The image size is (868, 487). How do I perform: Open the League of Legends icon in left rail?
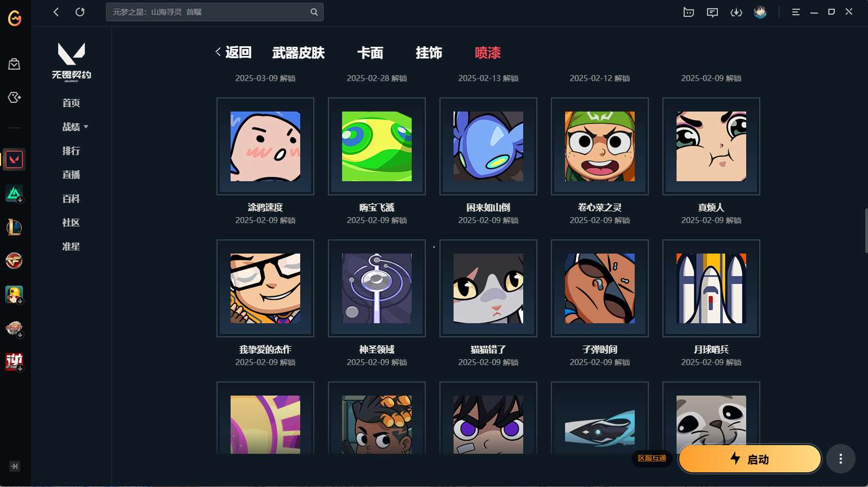point(14,227)
